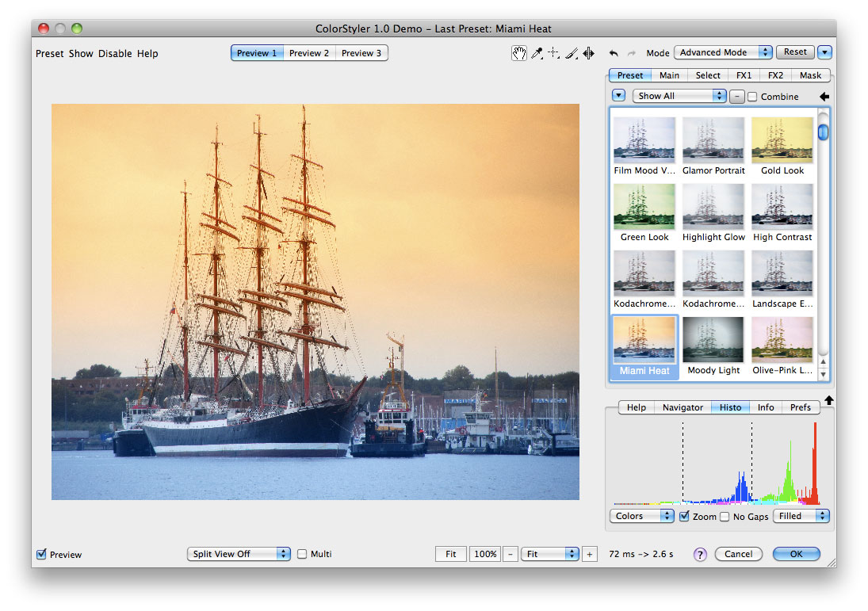Enable the Multi checkbox
Viewport: 868px width, 611px height.
tap(302, 554)
